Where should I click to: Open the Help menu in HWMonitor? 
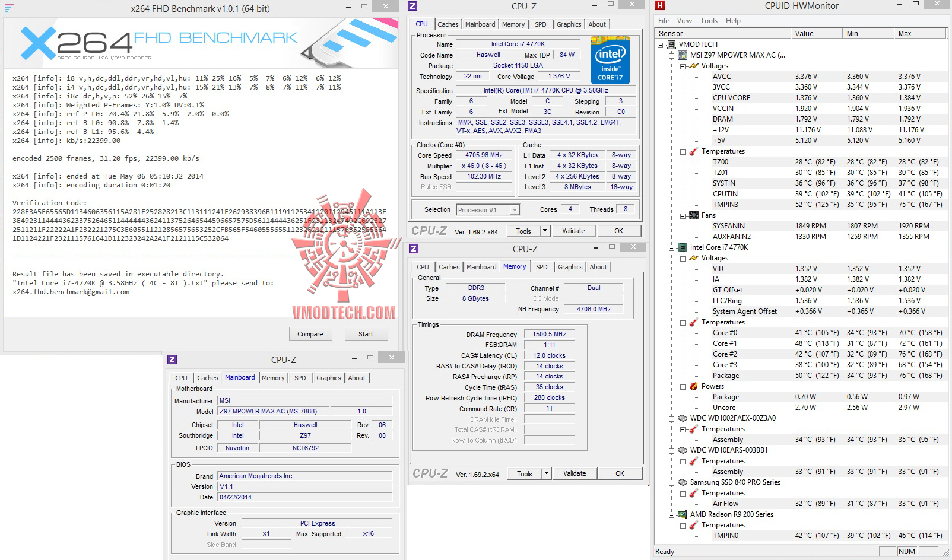(x=733, y=21)
